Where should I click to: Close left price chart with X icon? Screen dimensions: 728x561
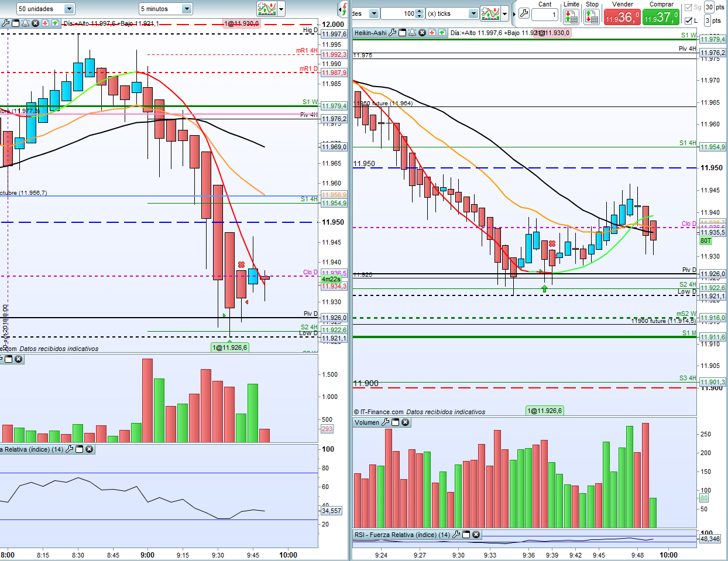35,23
